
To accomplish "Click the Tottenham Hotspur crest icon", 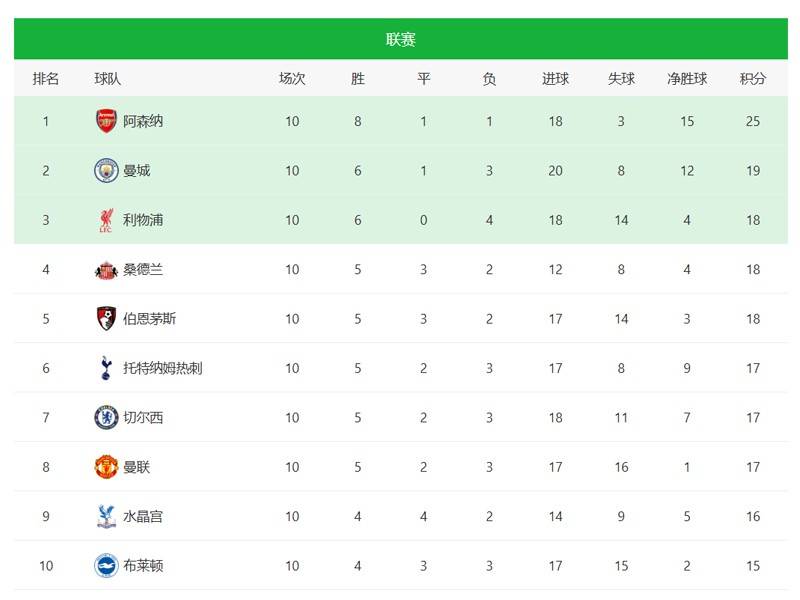I will (106, 368).
